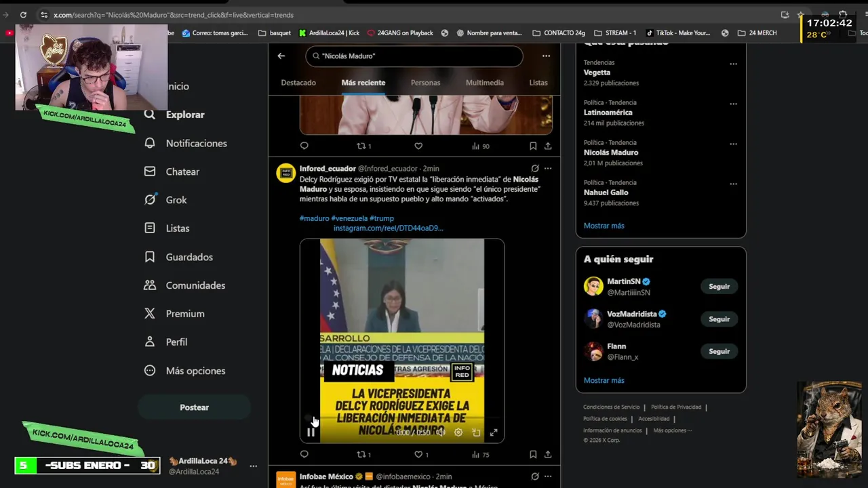Image resolution: width=868 pixels, height=488 pixels.
Task: Open options for the Latinoamérica trend
Action: click(x=733, y=104)
